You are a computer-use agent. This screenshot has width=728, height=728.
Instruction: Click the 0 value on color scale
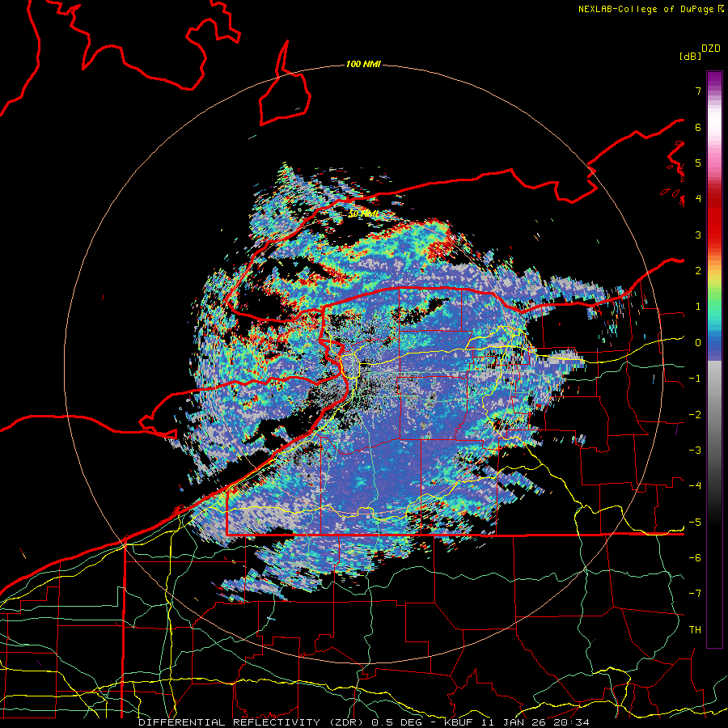click(x=698, y=343)
